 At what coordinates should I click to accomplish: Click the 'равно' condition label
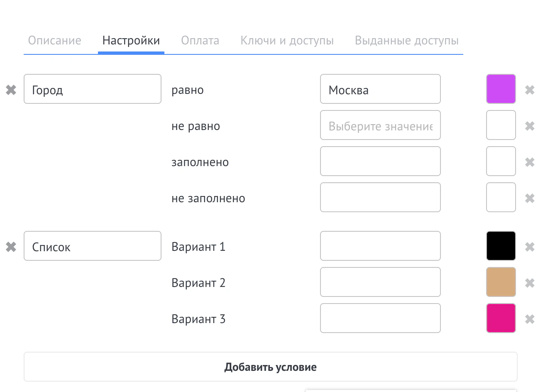pyautogui.click(x=188, y=90)
